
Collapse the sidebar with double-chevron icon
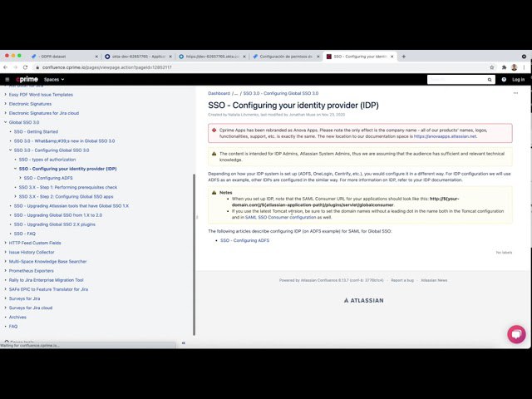tap(183, 343)
